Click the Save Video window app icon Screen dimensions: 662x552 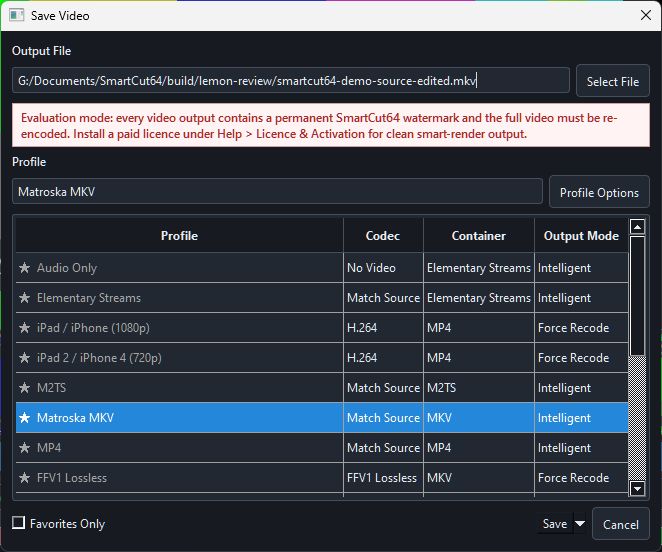17,16
